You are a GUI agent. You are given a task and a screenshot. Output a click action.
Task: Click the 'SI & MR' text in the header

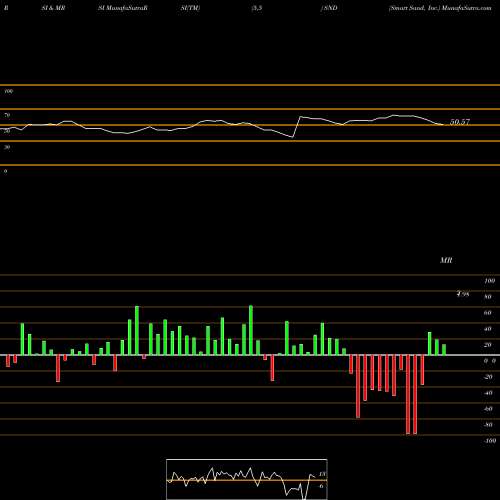coord(53,8)
